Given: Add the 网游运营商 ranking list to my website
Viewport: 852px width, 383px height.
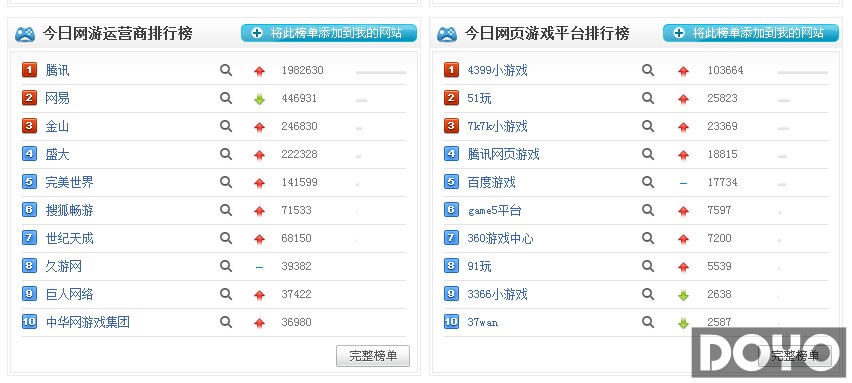Looking at the screenshot, I should click(x=329, y=33).
